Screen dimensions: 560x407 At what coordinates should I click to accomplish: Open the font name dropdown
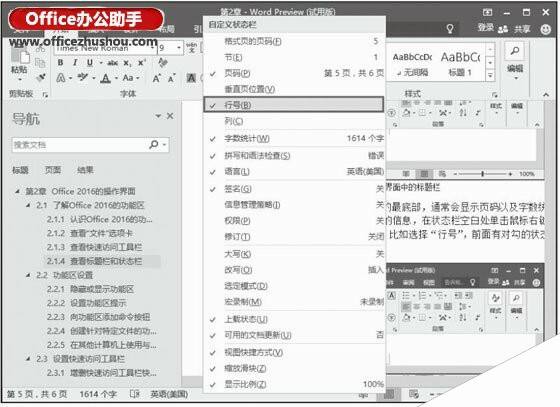pos(153,48)
